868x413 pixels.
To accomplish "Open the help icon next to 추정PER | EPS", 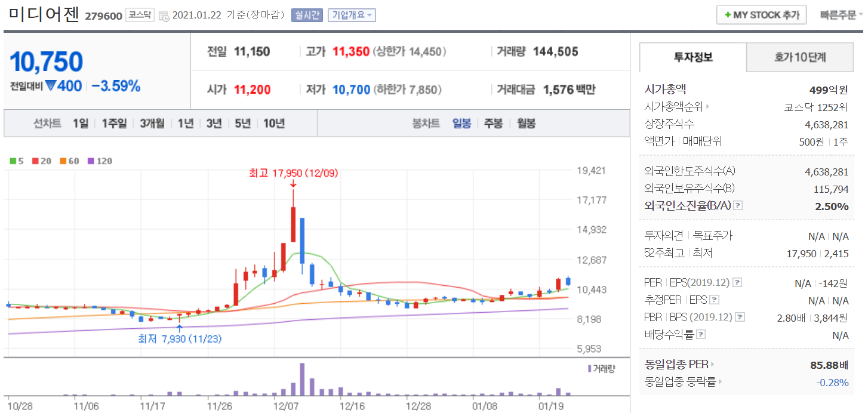I will (x=714, y=300).
